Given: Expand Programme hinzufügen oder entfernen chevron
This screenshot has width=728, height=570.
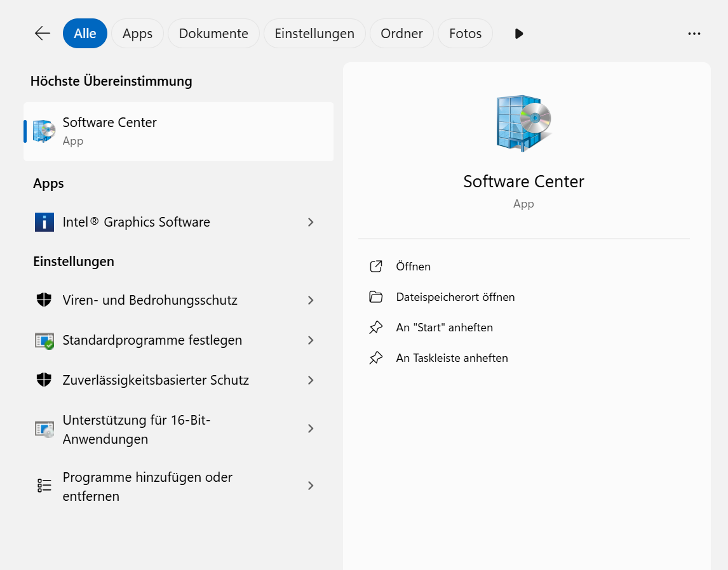Looking at the screenshot, I should [311, 486].
